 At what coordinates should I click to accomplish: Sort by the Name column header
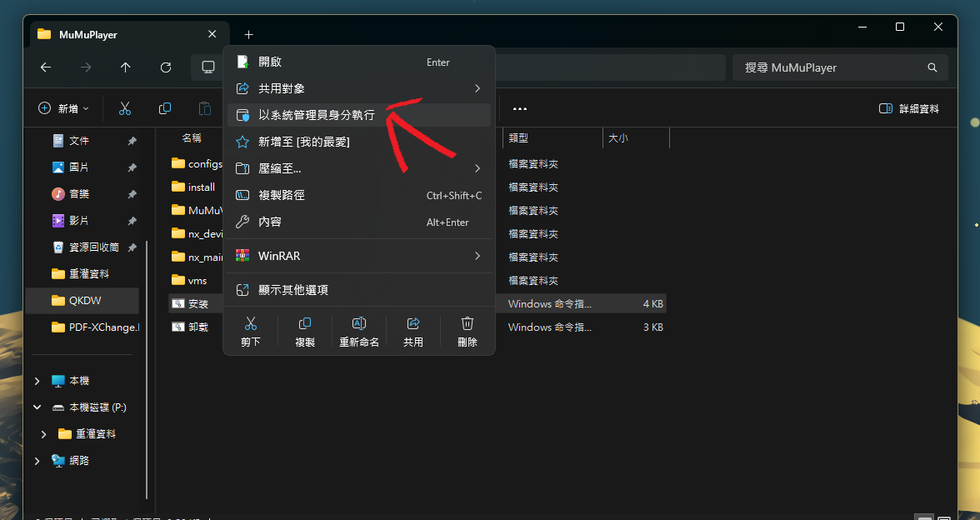[192, 137]
